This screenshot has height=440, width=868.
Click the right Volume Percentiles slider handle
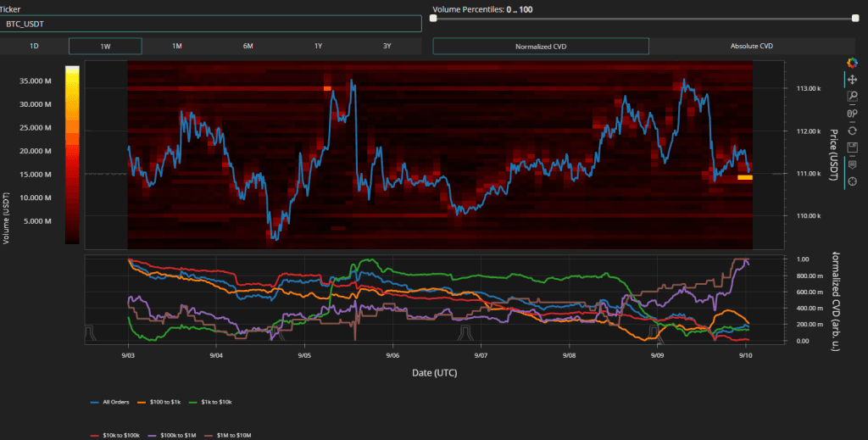click(856, 18)
